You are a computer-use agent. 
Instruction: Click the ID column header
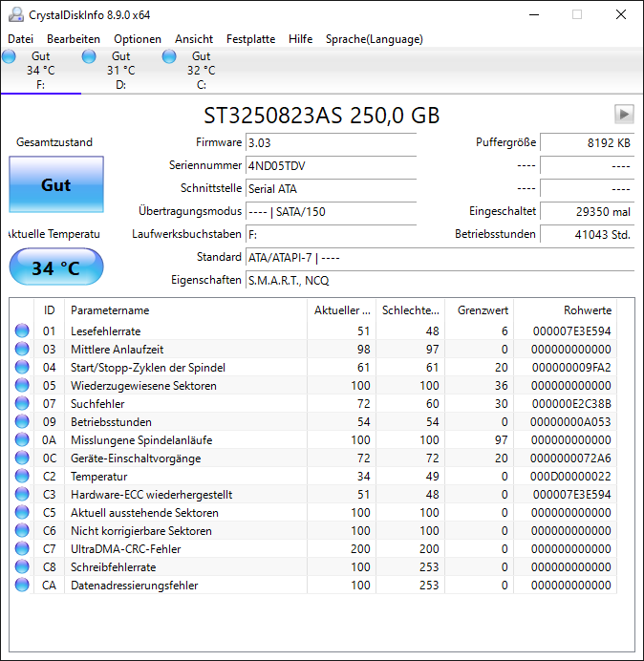(49, 310)
